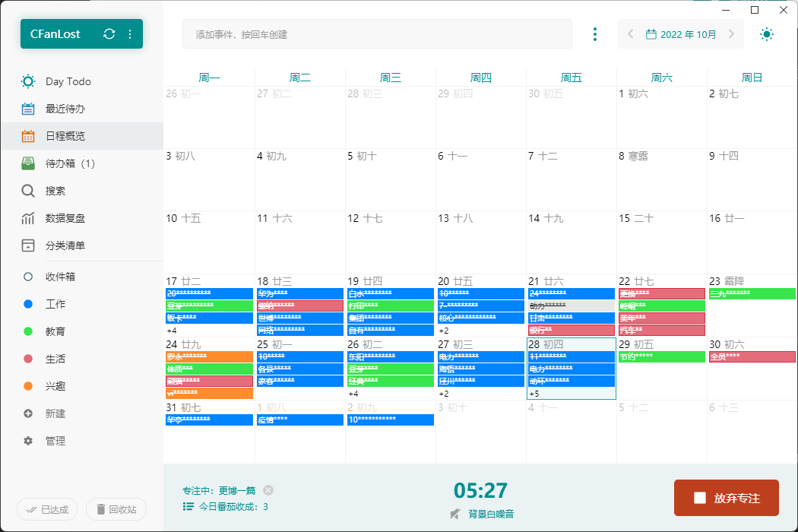Click the 周三 column header
The width and height of the screenshot is (798, 532).
(x=391, y=78)
